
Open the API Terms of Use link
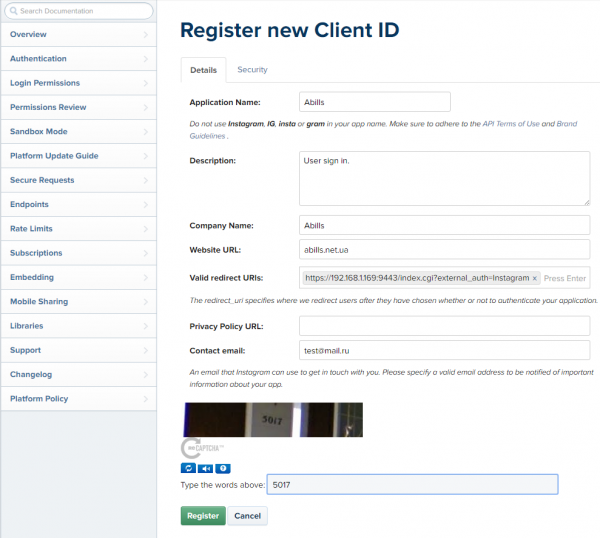pyautogui.click(x=511, y=124)
